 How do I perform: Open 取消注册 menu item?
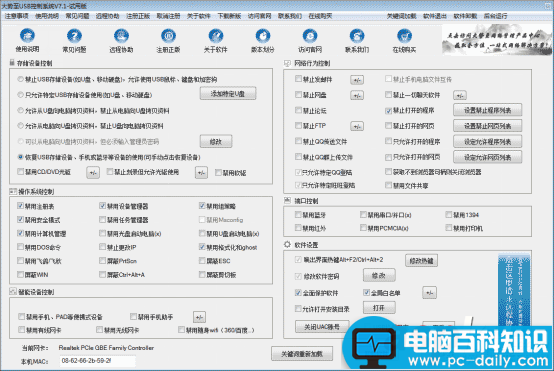[x=168, y=16]
